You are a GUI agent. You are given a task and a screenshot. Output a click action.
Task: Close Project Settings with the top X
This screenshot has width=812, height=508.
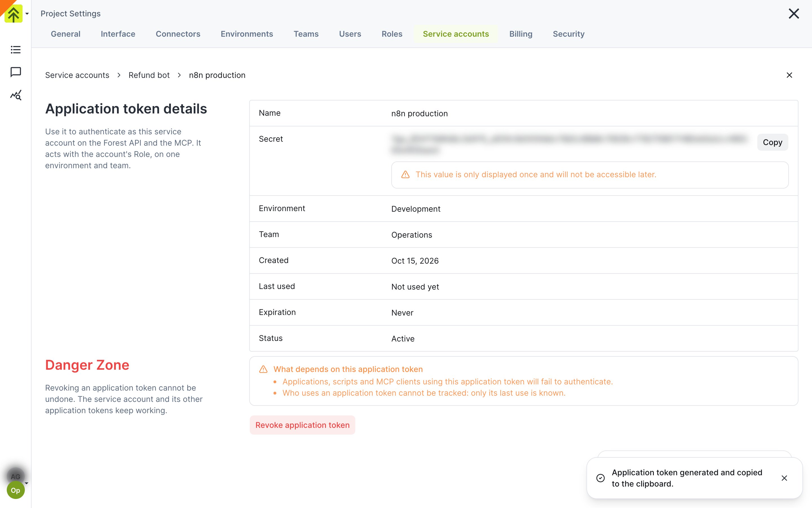click(794, 14)
